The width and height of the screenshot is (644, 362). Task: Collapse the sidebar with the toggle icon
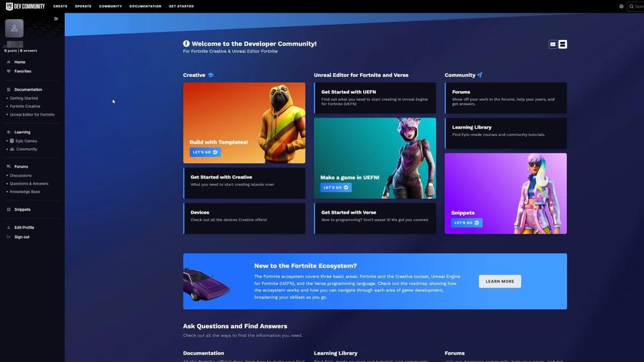56,19
